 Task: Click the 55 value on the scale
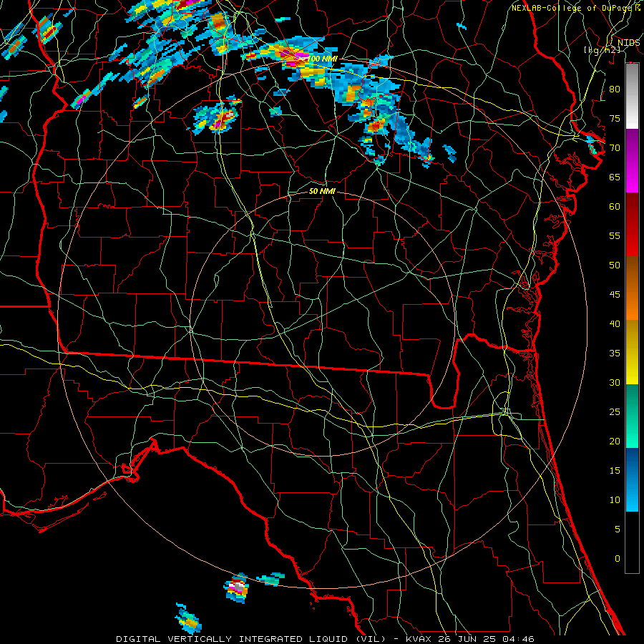(x=615, y=235)
